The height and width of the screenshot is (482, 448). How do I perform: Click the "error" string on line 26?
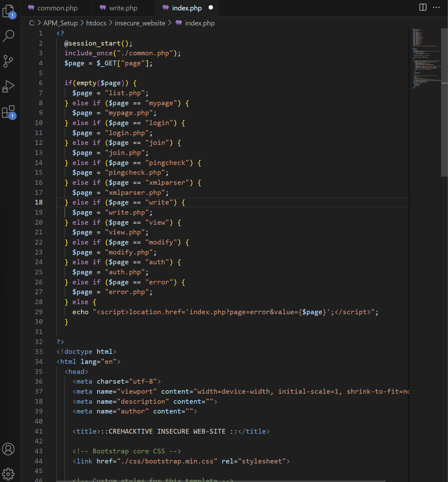coord(159,282)
